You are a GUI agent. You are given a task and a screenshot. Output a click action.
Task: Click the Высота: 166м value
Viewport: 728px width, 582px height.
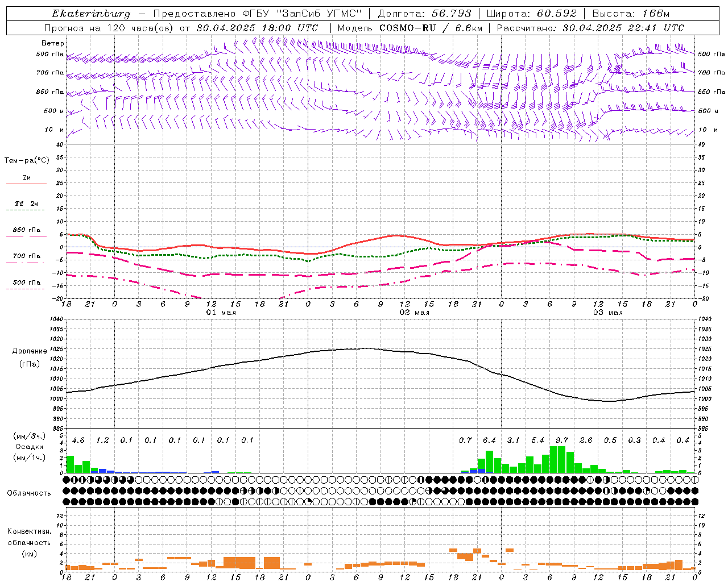pos(631,14)
